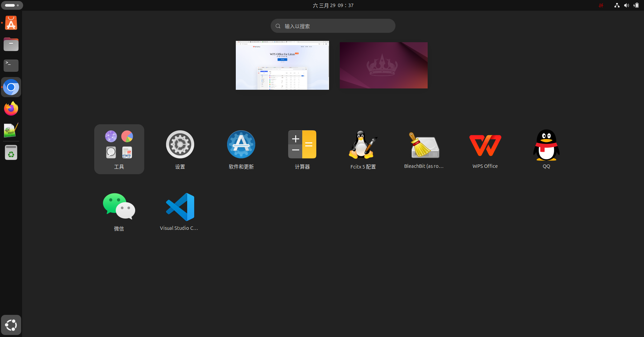Launch BleachBit (as root)

(424, 149)
